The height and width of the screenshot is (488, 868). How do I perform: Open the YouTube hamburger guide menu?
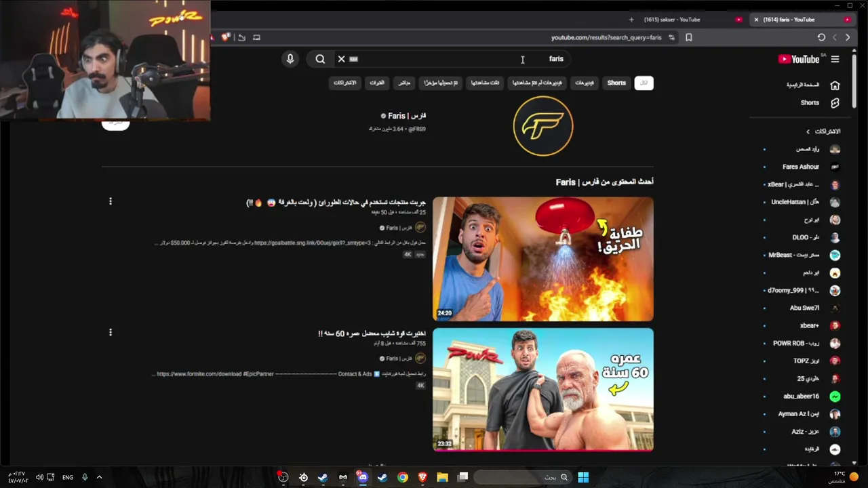point(835,59)
